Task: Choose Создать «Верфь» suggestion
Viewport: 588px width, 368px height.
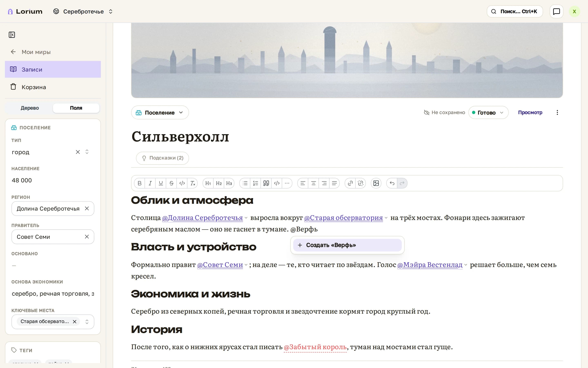Action: point(347,245)
